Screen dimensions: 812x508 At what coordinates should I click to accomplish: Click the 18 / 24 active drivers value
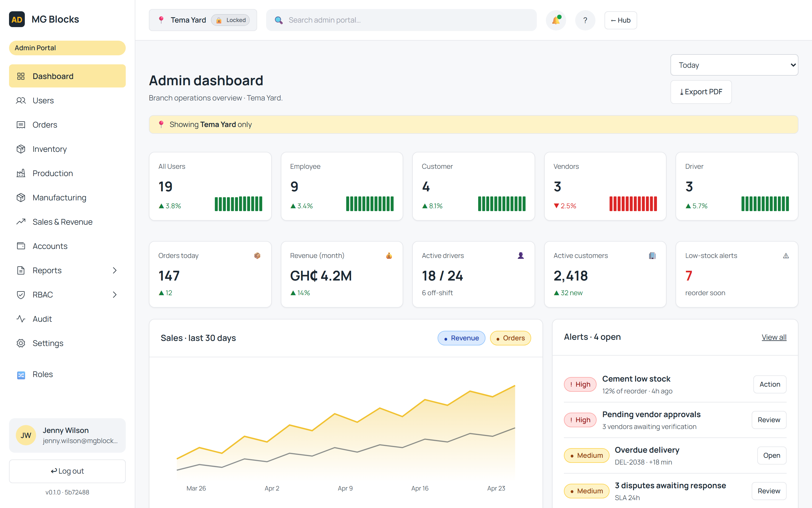(442, 276)
